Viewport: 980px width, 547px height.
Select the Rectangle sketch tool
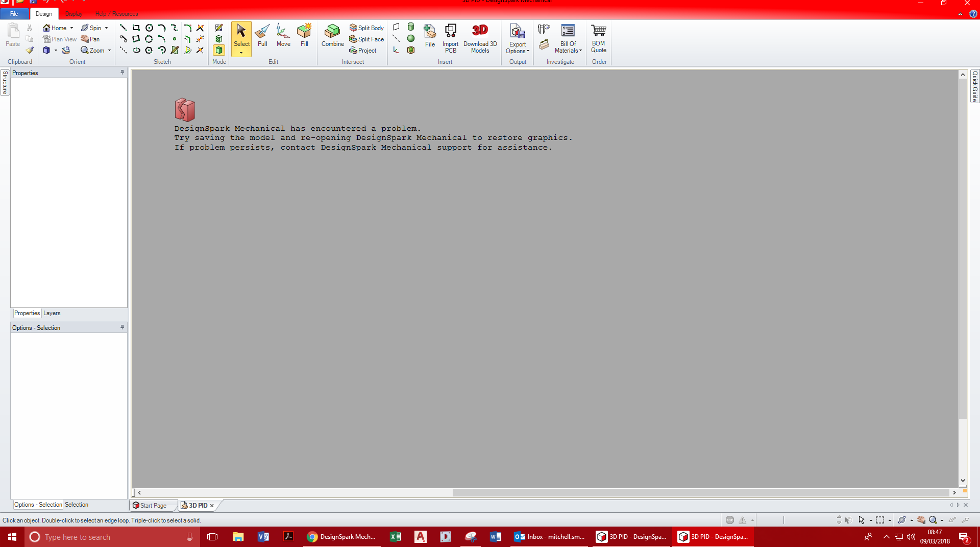tap(136, 28)
